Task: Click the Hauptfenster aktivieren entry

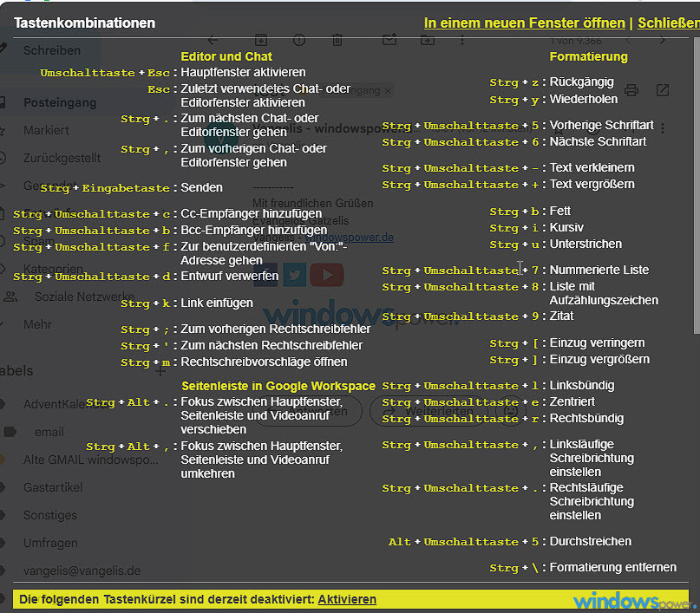Action: pos(243,72)
